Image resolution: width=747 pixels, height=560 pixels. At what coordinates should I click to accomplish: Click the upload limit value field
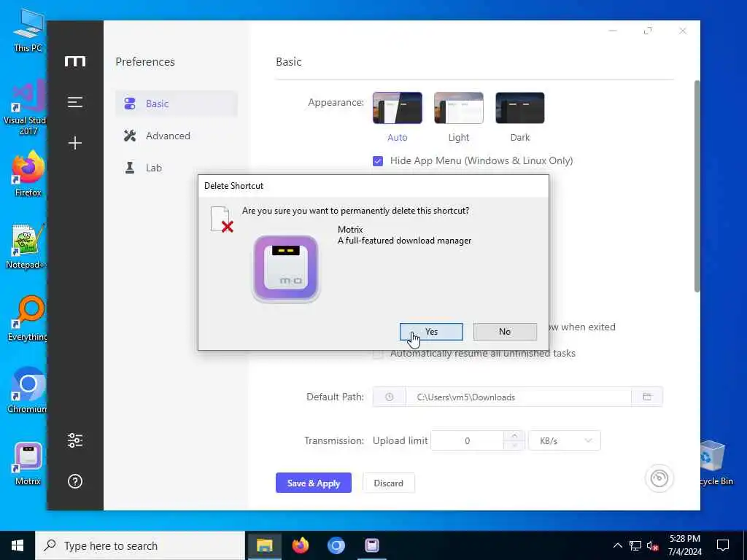point(467,440)
